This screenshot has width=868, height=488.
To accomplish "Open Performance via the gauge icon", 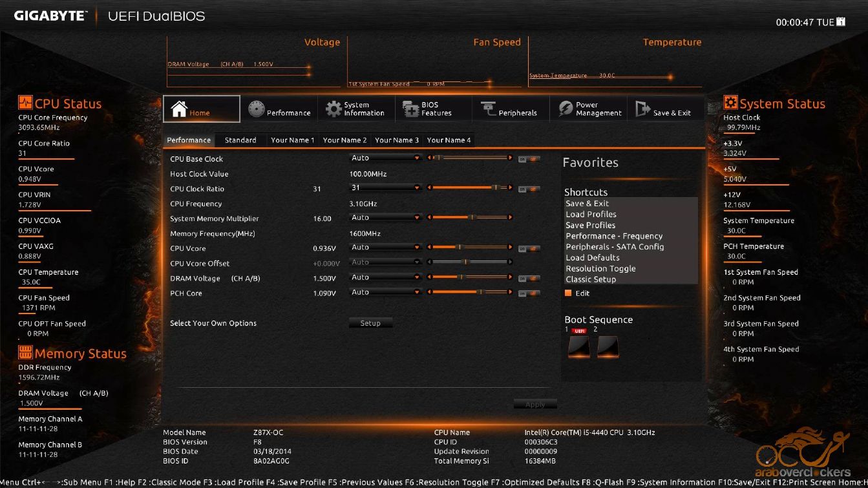I will (x=257, y=109).
